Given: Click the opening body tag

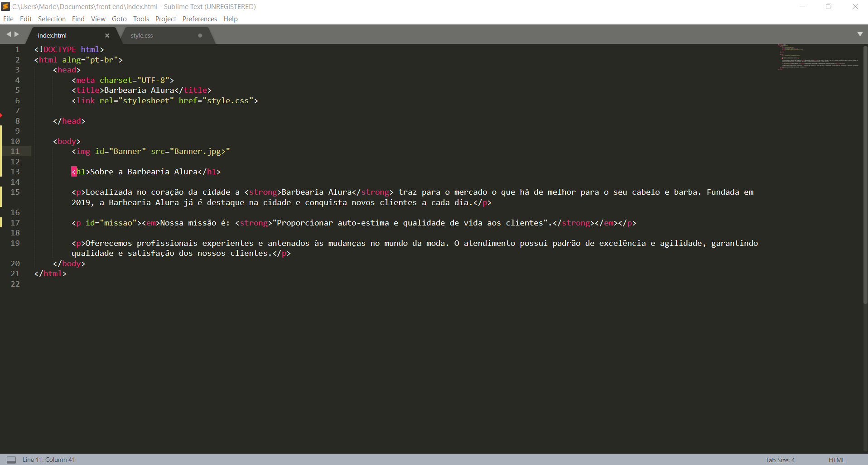Looking at the screenshot, I should [67, 141].
